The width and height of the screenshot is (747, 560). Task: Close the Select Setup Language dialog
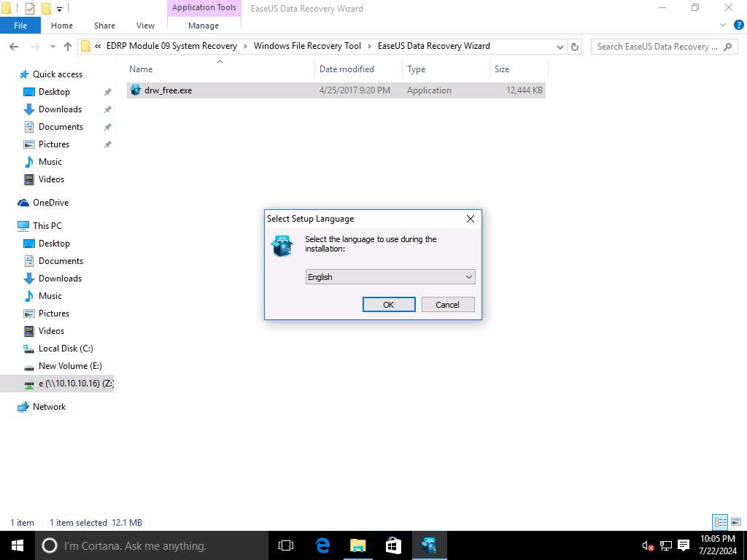coord(471,219)
